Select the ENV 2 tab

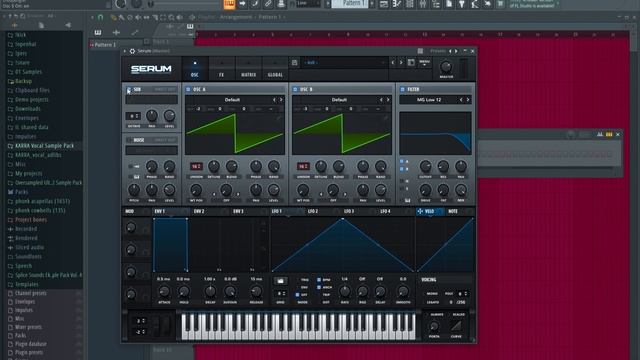pos(199,211)
